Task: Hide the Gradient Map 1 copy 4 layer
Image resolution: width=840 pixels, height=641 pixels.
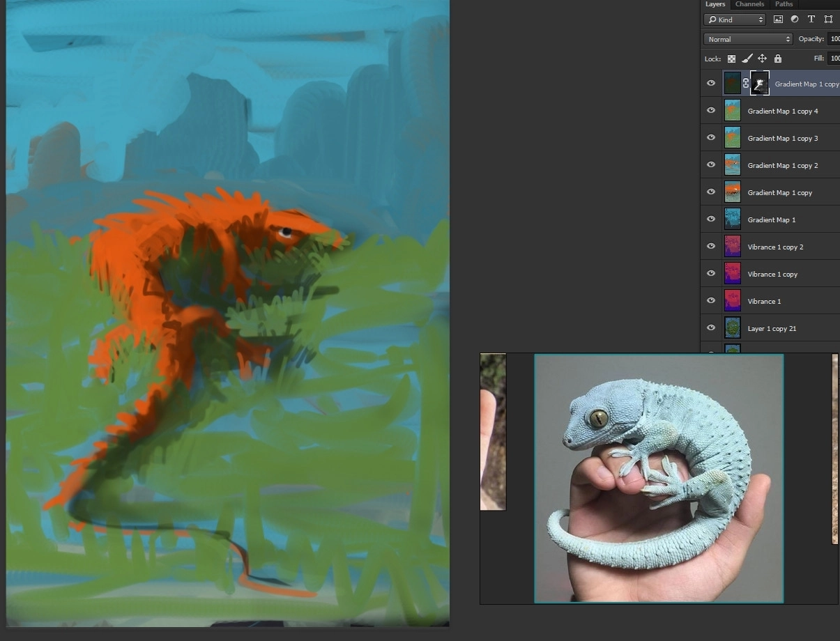Action: click(711, 111)
